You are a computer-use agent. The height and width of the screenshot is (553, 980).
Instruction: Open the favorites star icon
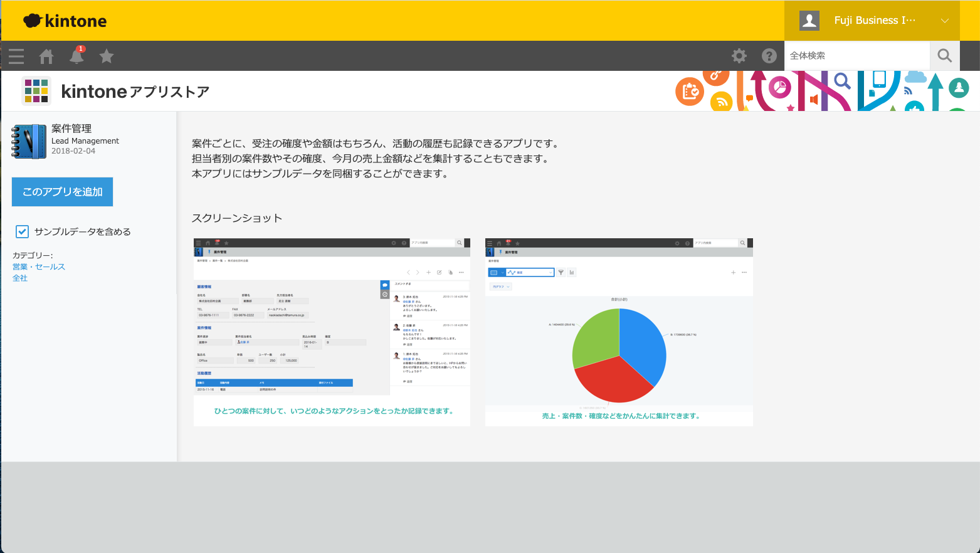tap(107, 56)
